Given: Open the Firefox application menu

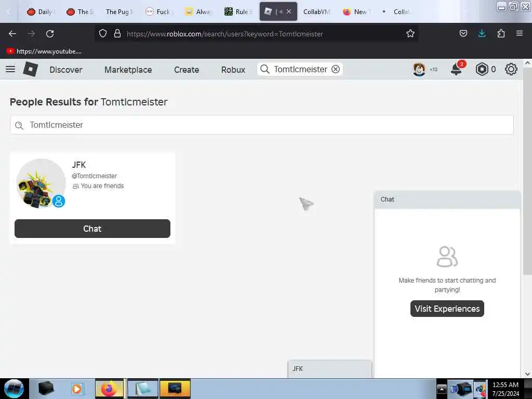Looking at the screenshot, I should [x=520, y=33].
